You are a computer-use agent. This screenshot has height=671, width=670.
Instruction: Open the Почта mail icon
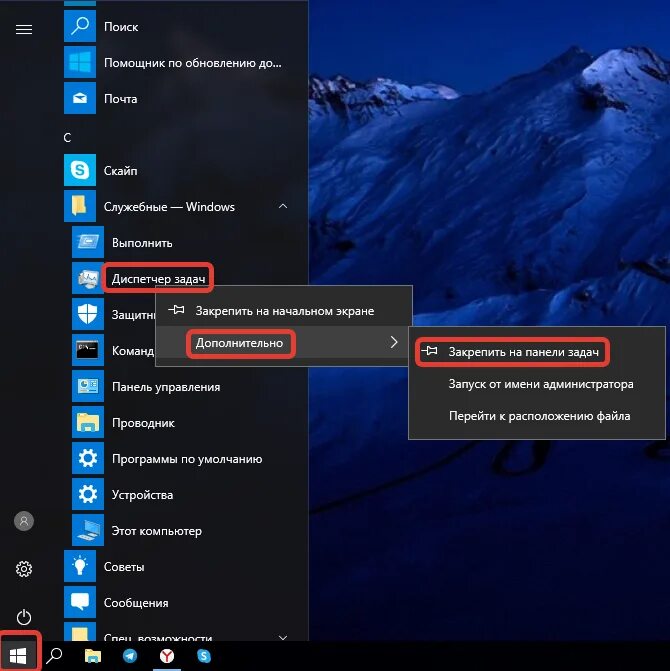(80, 98)
